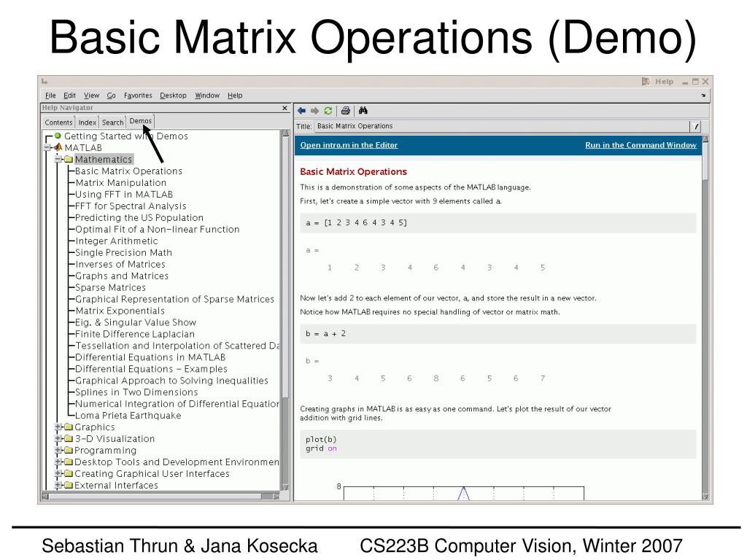Open the Window menu
This screenshot has width=747, height=560.
206,96
